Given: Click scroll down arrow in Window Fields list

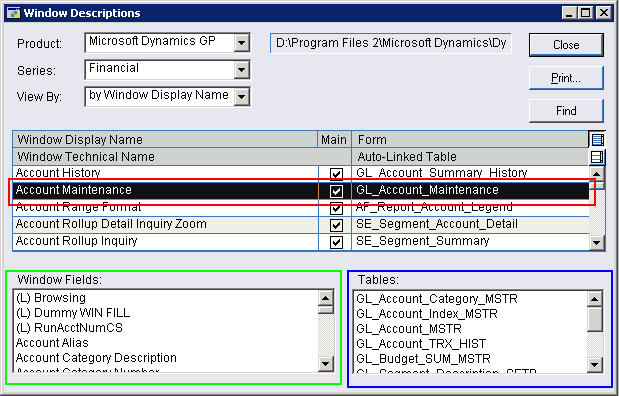Looking at the screenshot, I should [325, 364].
